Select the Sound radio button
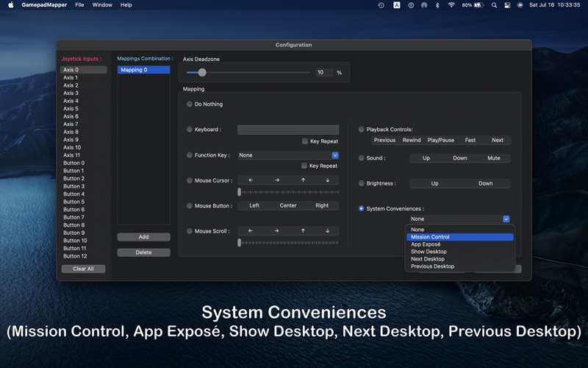Screen dimensions: 588x368 pos(361,158)
